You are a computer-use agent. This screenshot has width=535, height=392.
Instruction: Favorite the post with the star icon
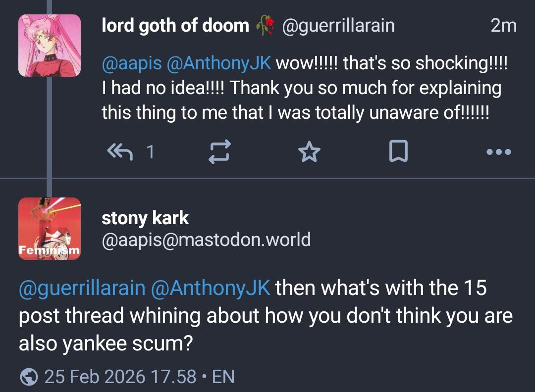(x=310, y=152)
